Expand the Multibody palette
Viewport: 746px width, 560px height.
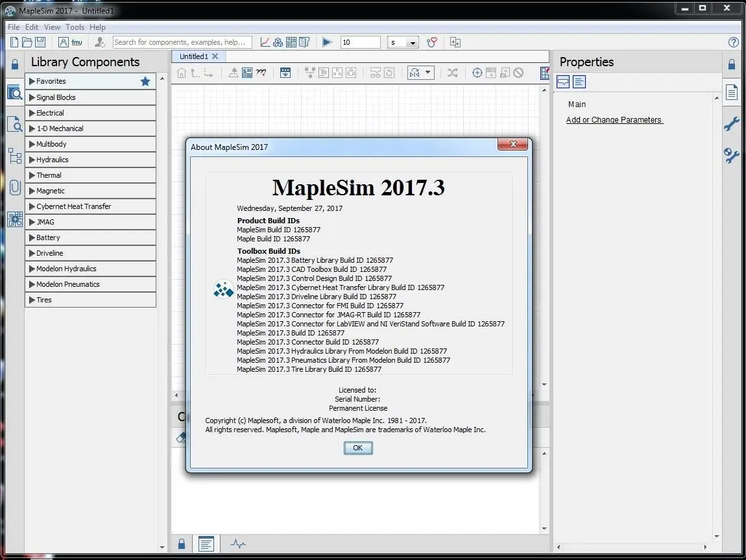click(x=90, y=144)
